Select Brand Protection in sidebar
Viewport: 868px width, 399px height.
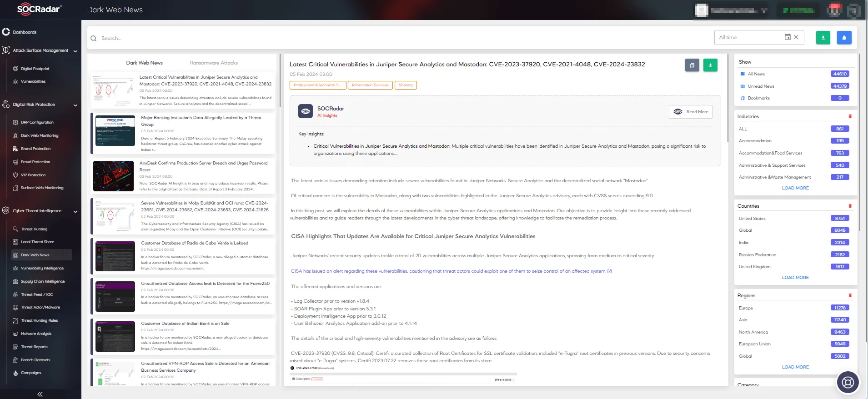(35, 149)
